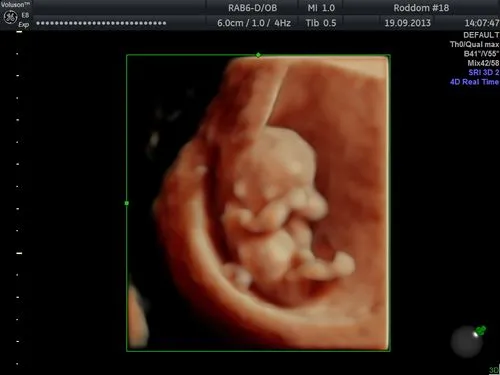The width and height of the screenshot is (500, 375).
Task: Click the 6.0cm / 1.0 / 4Hz readout
Action: point(254,23)
